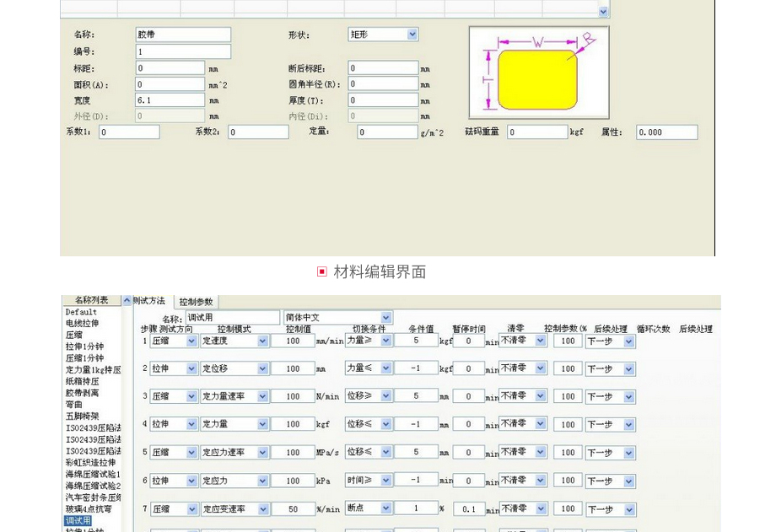This screenshot has height=532, width=776.
Task: Select Default in the name list
Action: [x=81, y=312]
